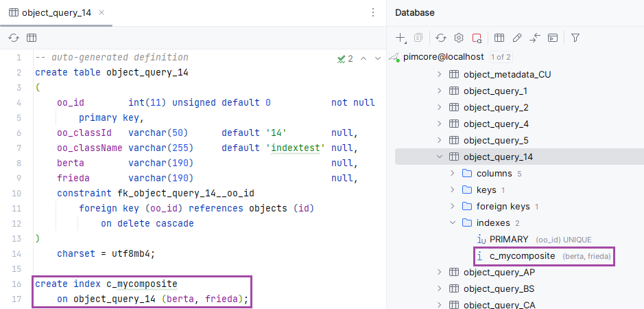This screenshot has height=309, width=644.
Task: Click 'fk_object_query_14__oo_id' constraint name
Action: click(186, 193)
